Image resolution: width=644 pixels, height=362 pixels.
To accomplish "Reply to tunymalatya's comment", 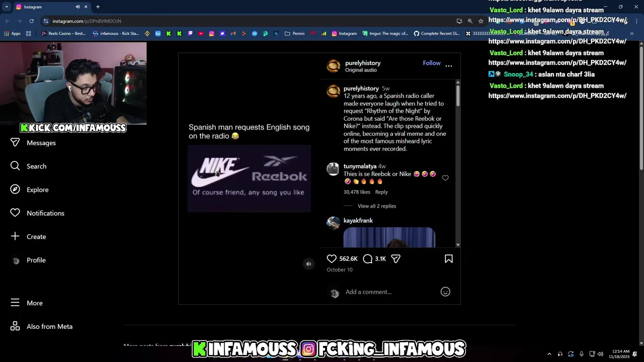I will pos(381,192).
